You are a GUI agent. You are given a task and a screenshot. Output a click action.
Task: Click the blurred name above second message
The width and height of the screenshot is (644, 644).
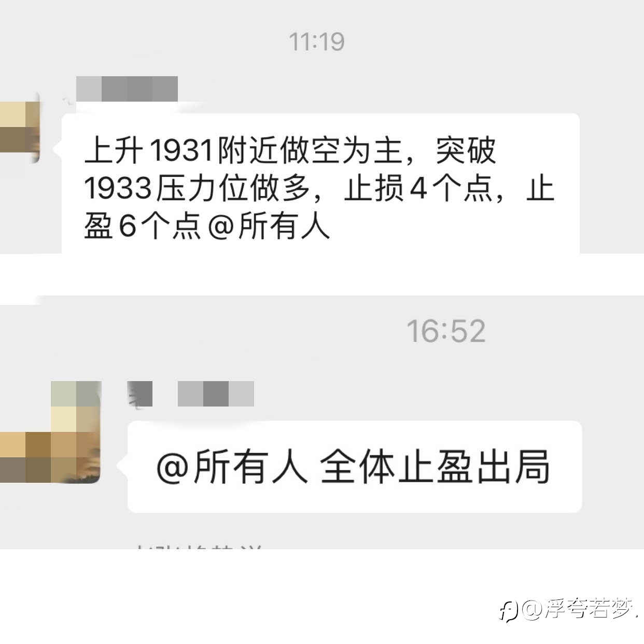216,394
